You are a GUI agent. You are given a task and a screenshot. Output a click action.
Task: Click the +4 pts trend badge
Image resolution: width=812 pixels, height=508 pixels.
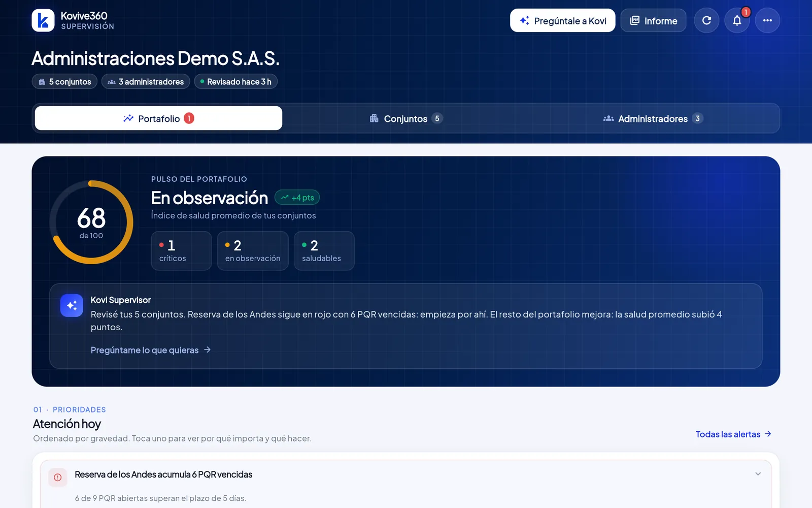297,198
